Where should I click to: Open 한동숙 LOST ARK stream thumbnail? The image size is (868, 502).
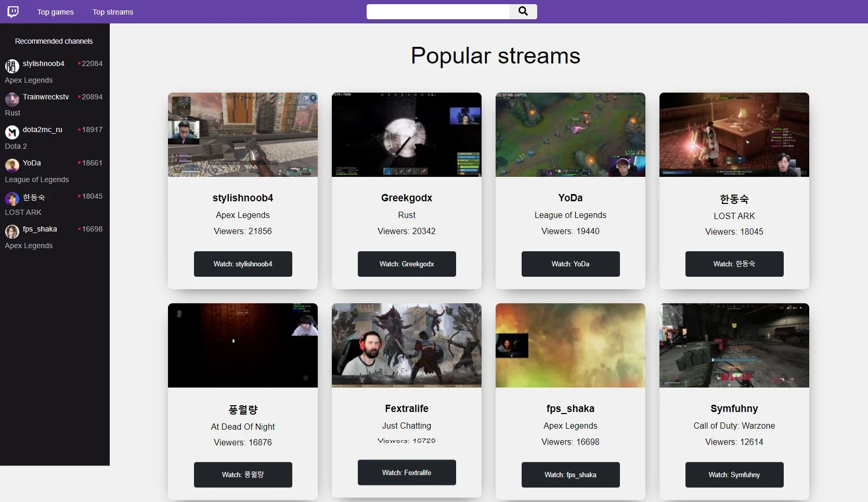(734, 135)
